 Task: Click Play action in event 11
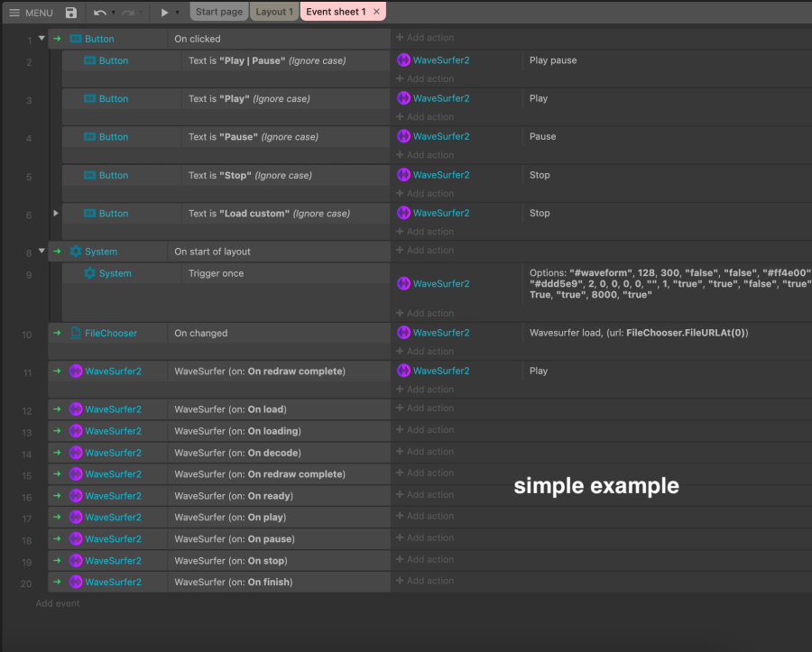click(x=539, y=371)
